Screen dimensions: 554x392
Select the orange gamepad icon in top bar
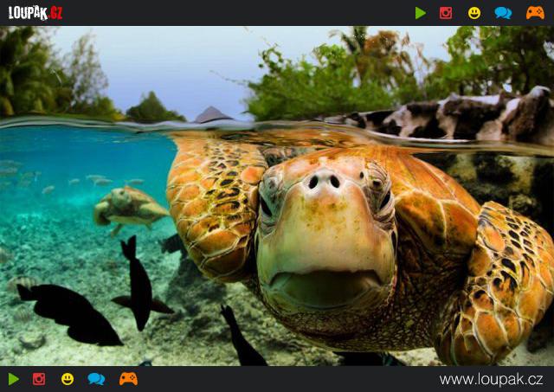(535, 13)
